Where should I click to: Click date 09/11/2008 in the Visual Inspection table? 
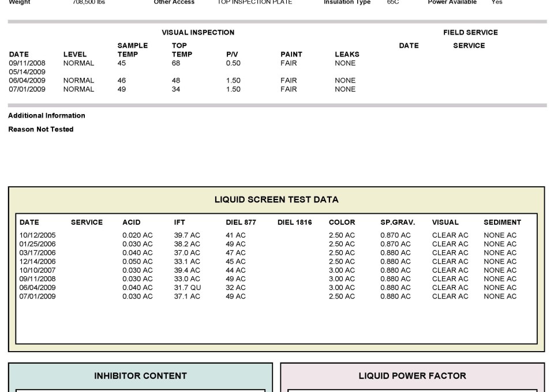pyautogui.click(x=27, y=63)
